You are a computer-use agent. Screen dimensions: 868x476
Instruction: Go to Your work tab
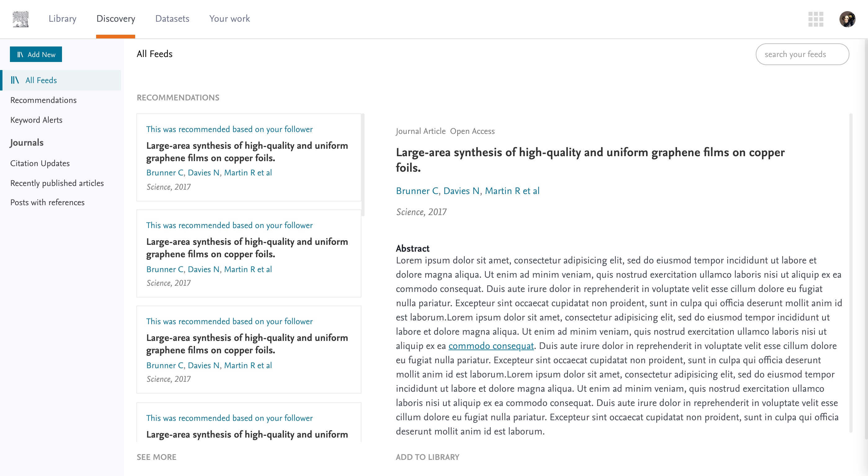[x=229, y=19]
